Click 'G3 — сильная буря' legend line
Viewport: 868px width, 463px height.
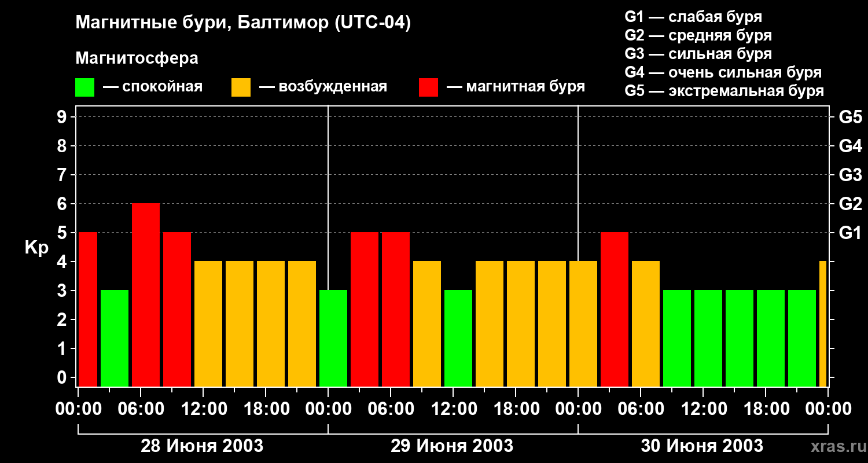(x=698, y=54)
